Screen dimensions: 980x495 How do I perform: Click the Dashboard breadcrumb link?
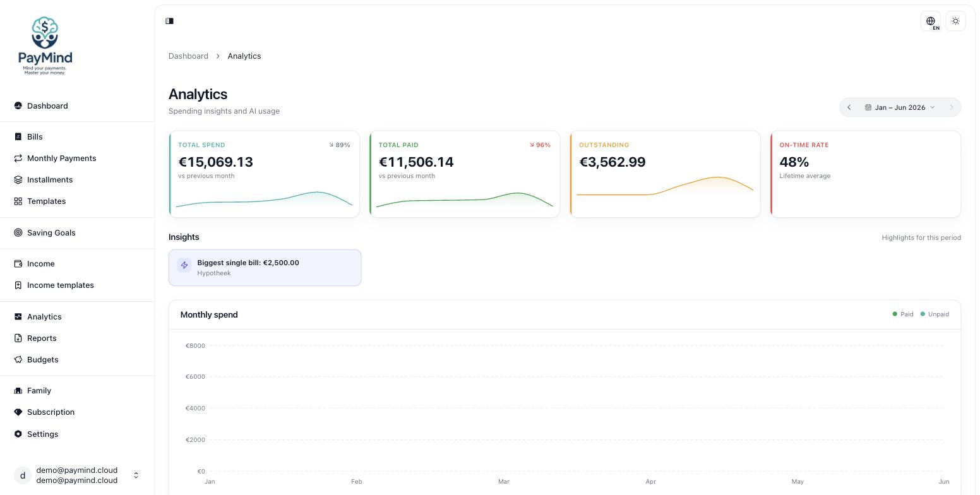click(x=188, y=56)
